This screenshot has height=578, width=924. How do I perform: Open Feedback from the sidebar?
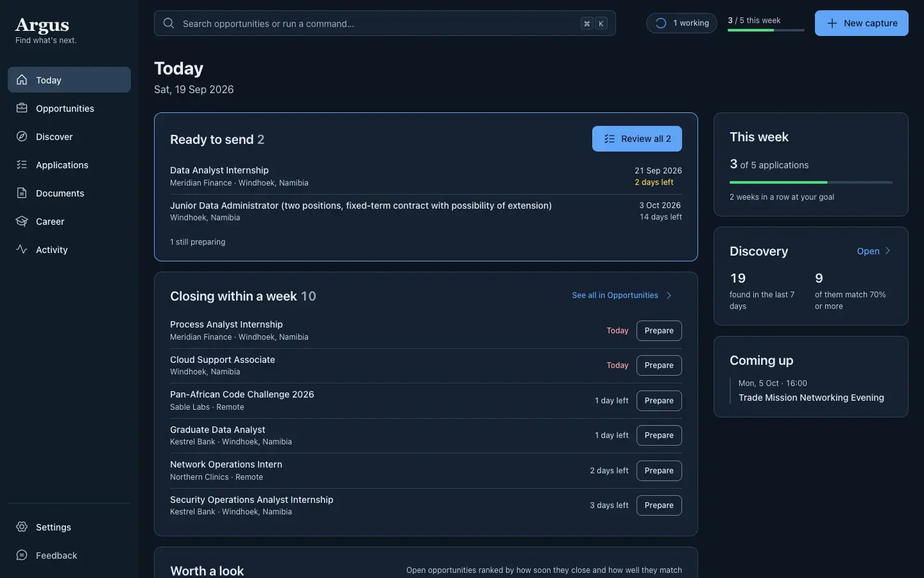coord(69,555)
